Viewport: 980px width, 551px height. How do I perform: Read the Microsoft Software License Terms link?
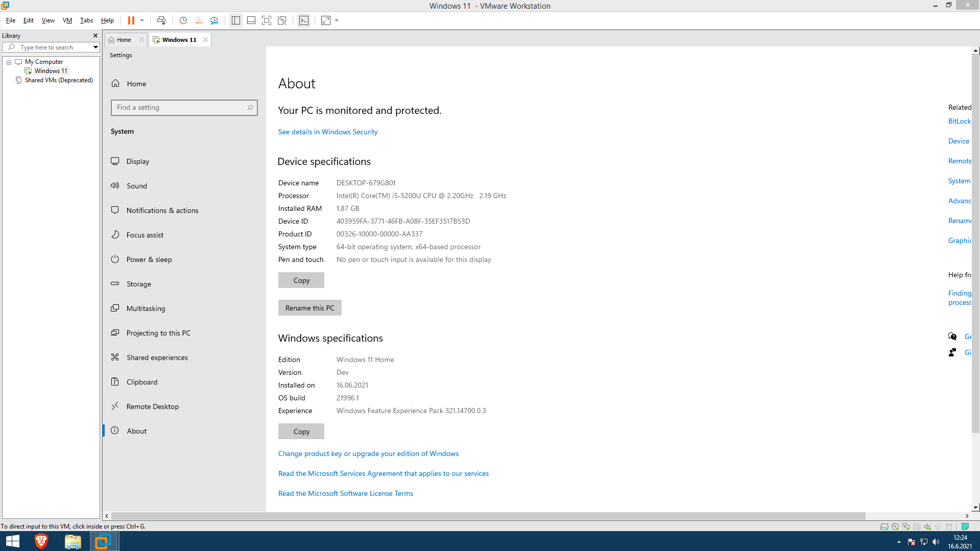coord(346,493)
